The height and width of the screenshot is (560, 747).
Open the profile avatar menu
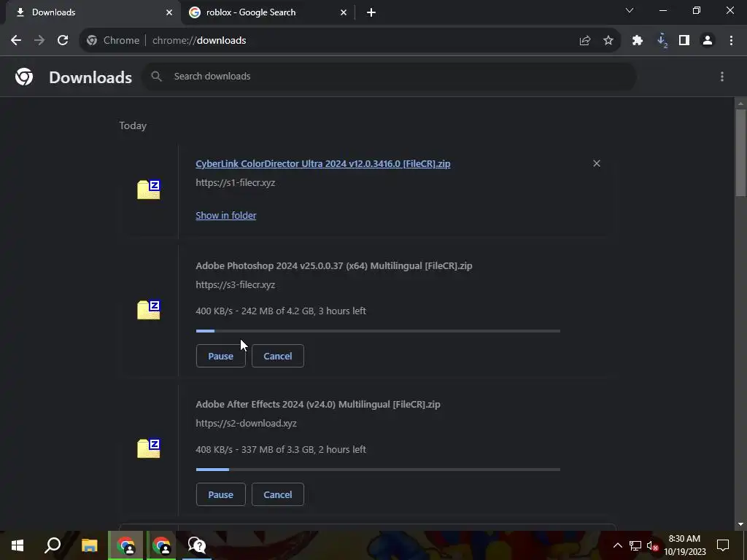pos(708,41)
